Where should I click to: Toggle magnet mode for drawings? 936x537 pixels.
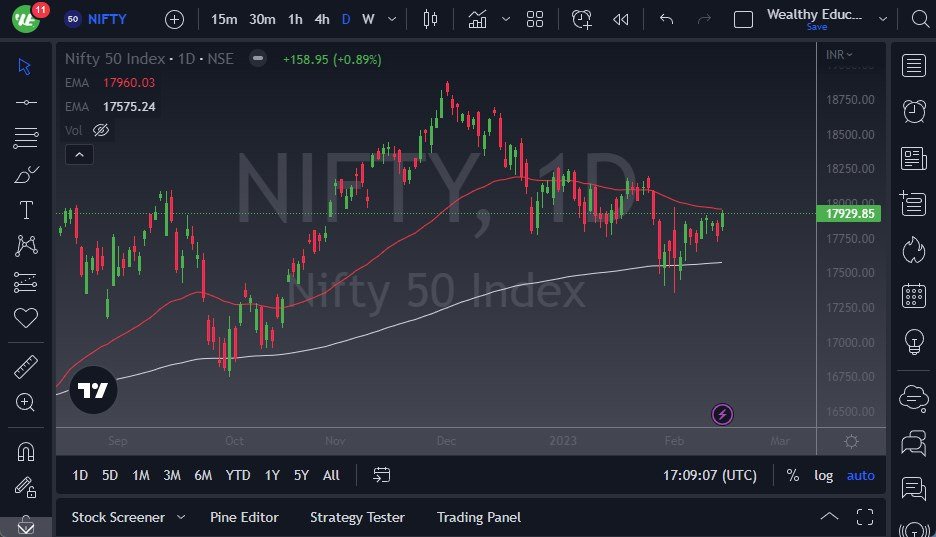[x=25, y=452]
